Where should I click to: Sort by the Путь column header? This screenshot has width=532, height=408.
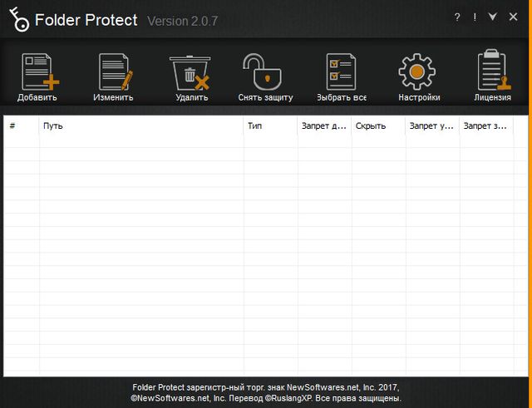pyautogui.click(x=141, y=125)
